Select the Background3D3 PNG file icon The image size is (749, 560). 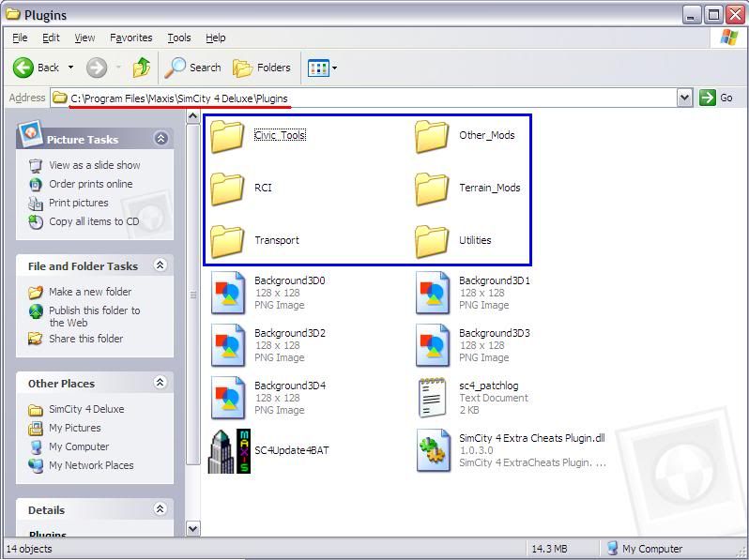tap(433, 345)
